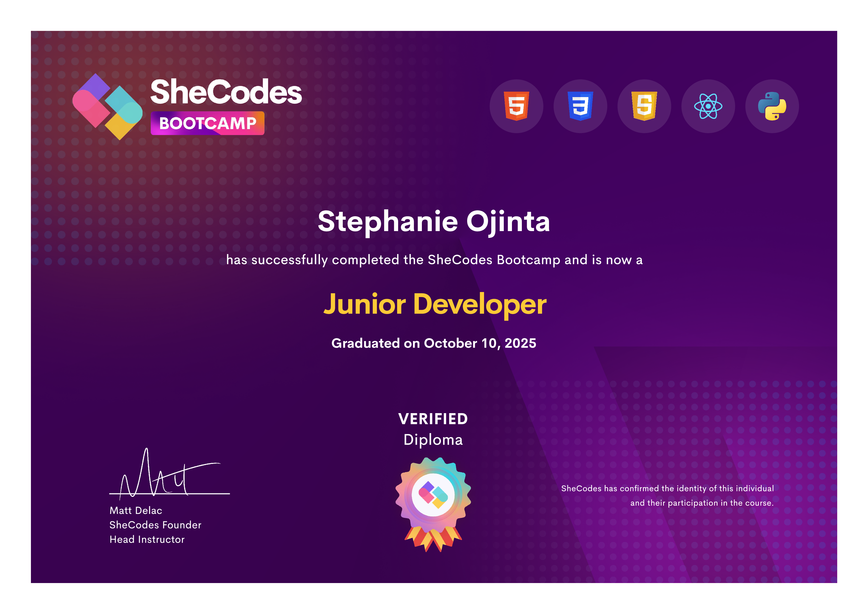Click the name Stephanie Ojinta

click(434, 222)
